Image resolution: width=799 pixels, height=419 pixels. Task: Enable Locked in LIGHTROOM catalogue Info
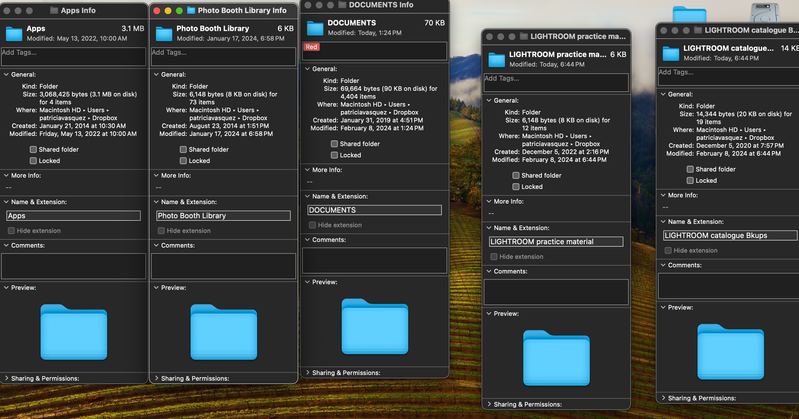click(690, 180)
